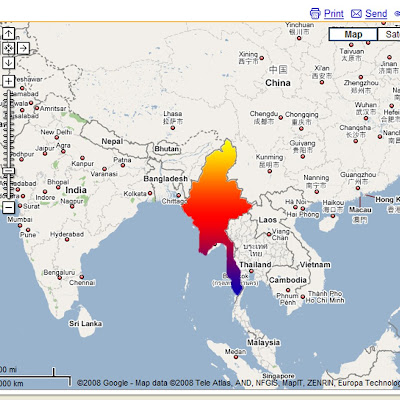Click the New Delhi label
The height and width of the screenshot is (400, 400).
pos(56,132)
